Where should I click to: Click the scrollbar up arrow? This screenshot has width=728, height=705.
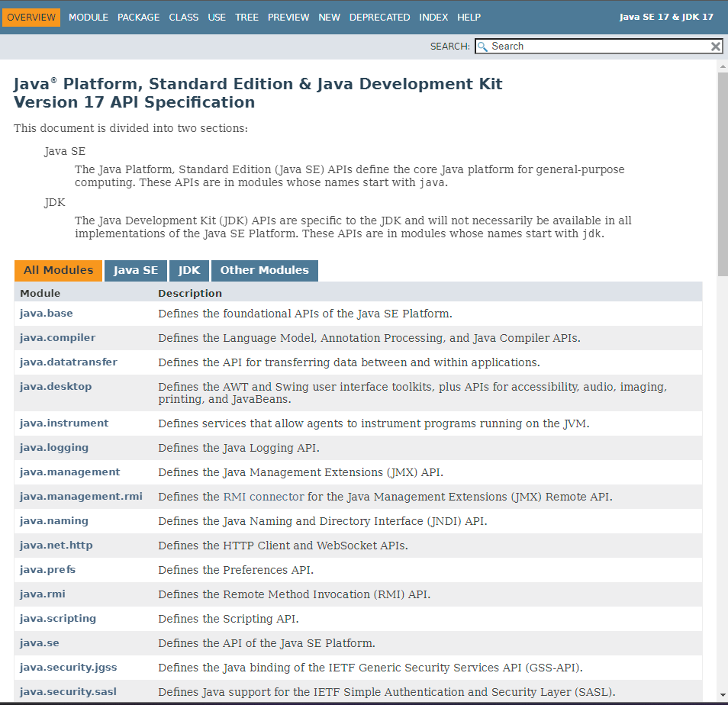(723, 66)
